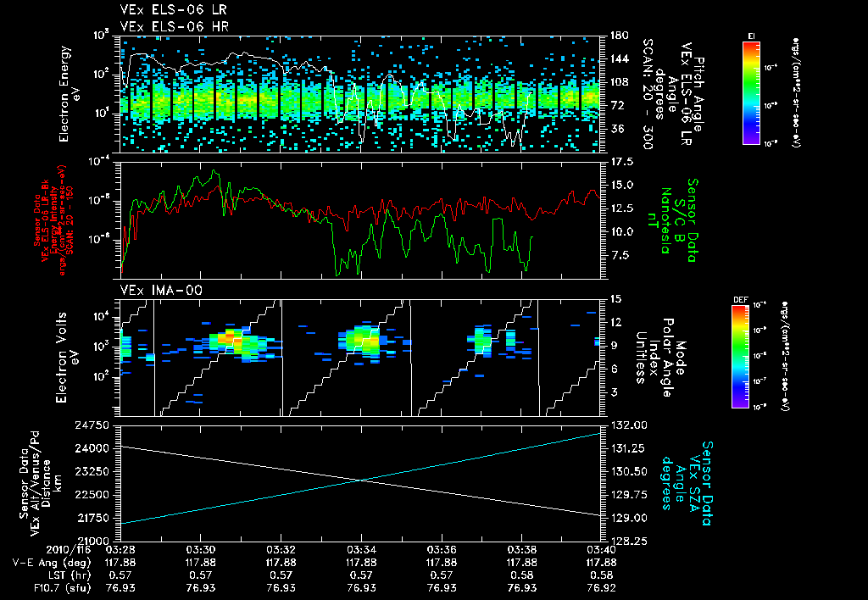868x600 pixels.
Task: Click magnetic field tick '15.0'
Action: 620,185
